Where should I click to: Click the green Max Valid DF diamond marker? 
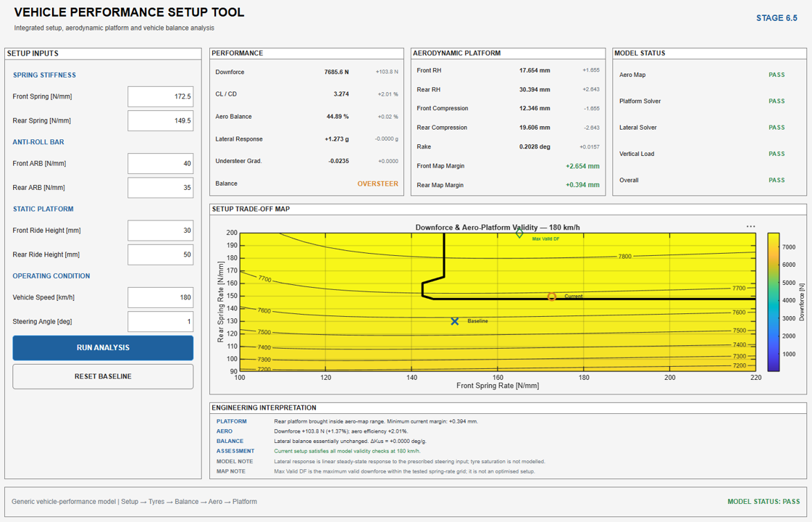point(519,233)
